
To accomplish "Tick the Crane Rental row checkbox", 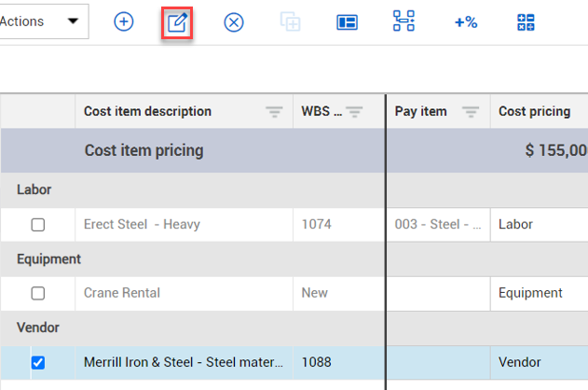I will (38, 293).
